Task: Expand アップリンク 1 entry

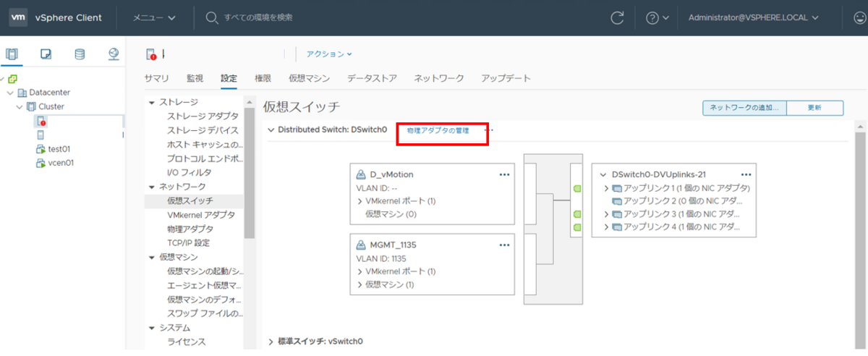Action: click(x=606, y=188)
